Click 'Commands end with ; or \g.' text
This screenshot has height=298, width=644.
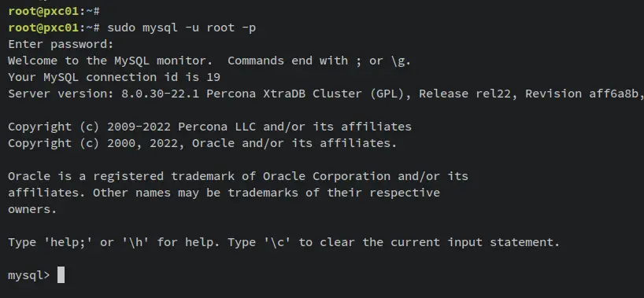tap(319, 61)
